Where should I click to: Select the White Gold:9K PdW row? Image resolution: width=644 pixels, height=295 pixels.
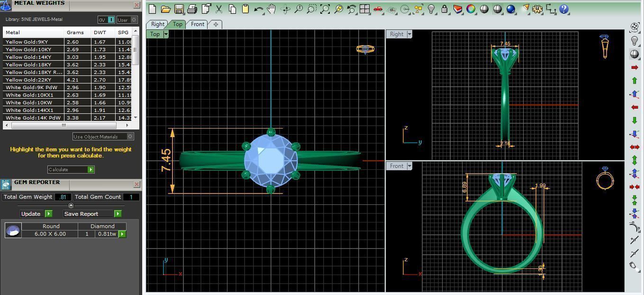pyautogui.click(x=68, y=87)
